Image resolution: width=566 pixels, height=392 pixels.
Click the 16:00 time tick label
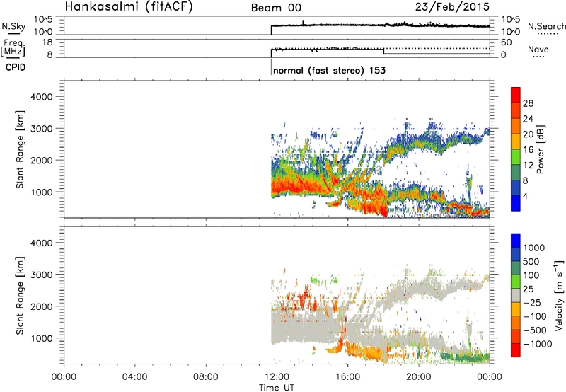tap(347, 377)
